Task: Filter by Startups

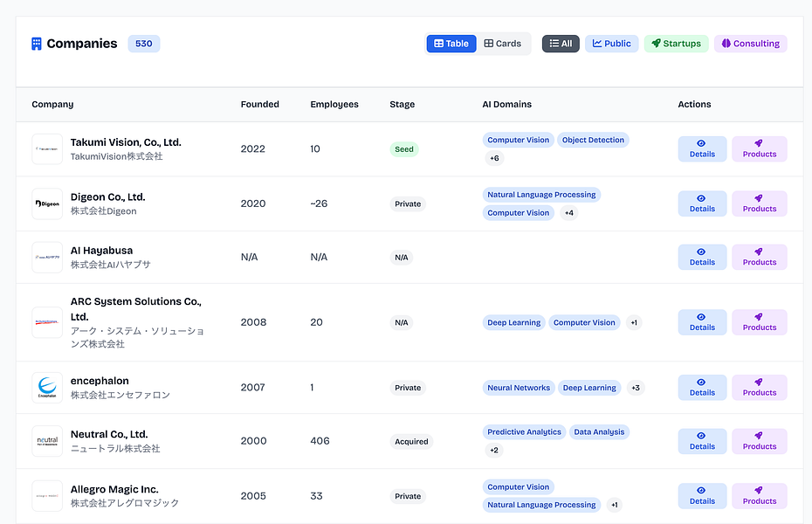Action: [x=677, y=44]
